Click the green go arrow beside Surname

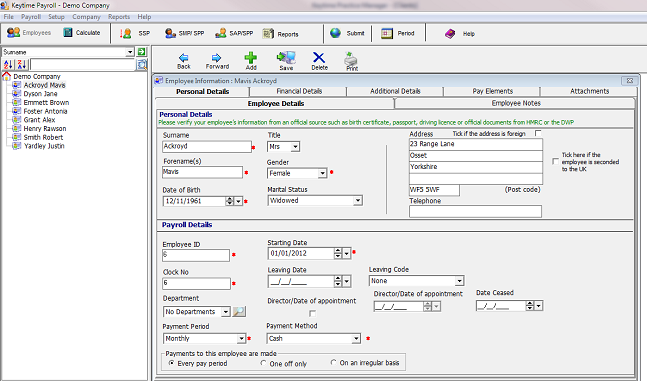coord(142,52)
